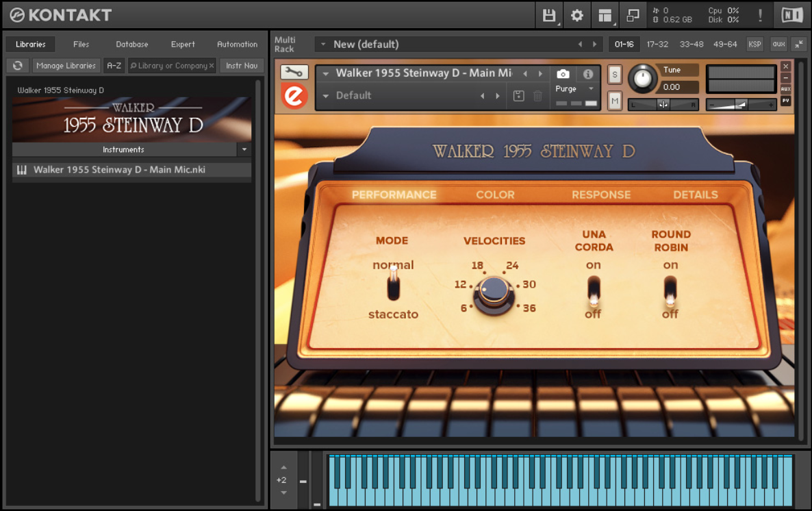This screenshot has width=812, height=511.
Task: Click the instrument volume slider
Action: pyautogui.click(x=741, y=105)
